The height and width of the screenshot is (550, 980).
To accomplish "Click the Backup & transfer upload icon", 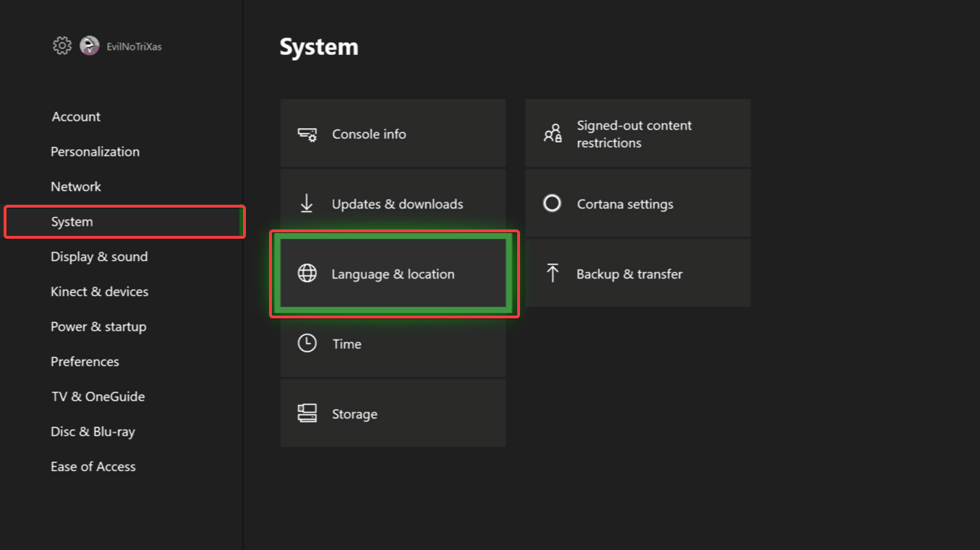I will coord(553,273).
